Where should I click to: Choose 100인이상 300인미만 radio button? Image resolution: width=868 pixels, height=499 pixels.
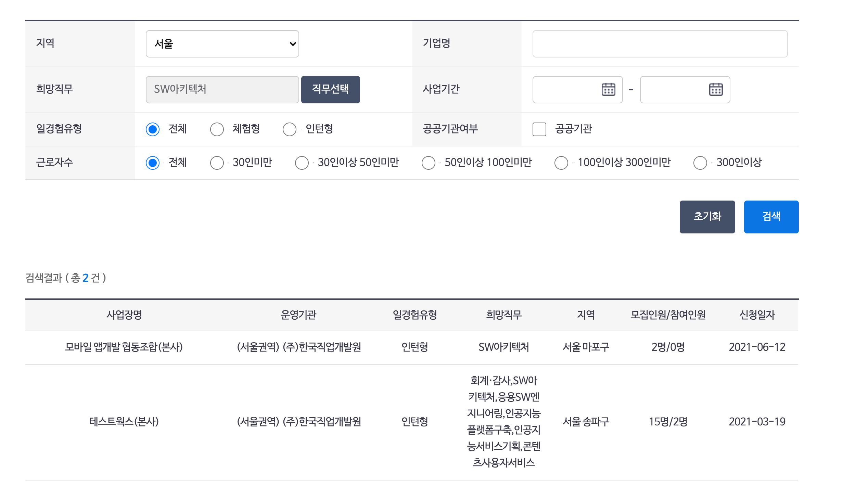(x=561, y=163)
